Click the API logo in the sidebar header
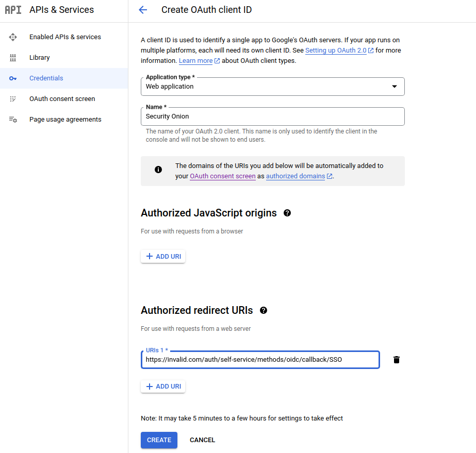Viewport: 476px width, 453px height. tap(13, 10)
